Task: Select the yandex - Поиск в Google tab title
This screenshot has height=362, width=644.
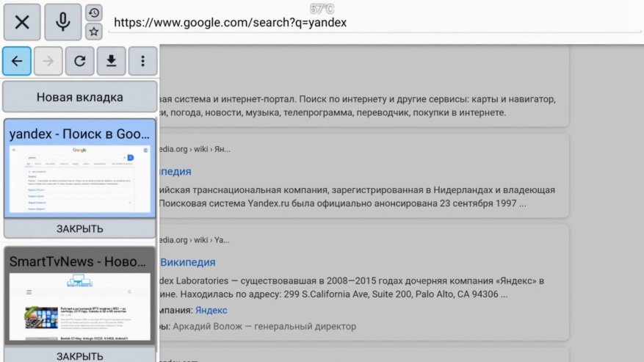Action: pyautogui.click(x=80, y=134)
